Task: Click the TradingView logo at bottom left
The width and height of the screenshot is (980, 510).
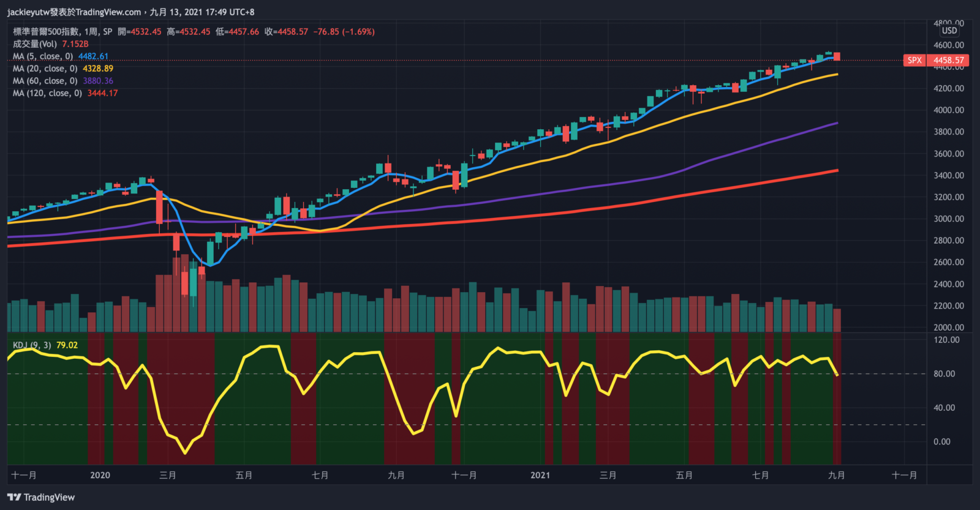Action: [x=41, y=497]
